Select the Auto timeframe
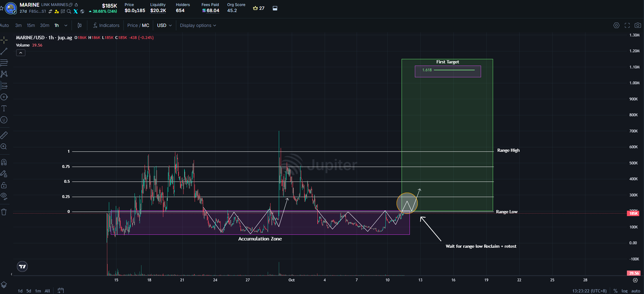 click(4, 25)
